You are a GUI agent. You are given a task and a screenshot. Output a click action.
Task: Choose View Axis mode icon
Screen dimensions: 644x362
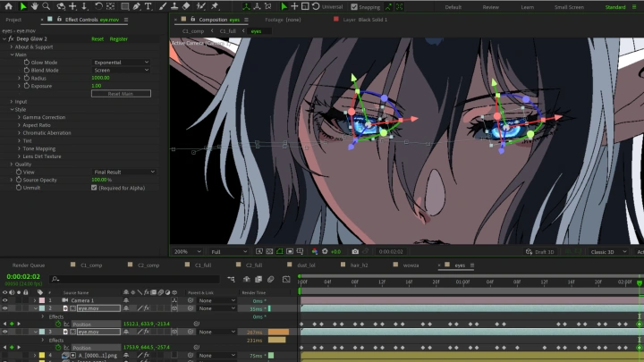point(268,6)
